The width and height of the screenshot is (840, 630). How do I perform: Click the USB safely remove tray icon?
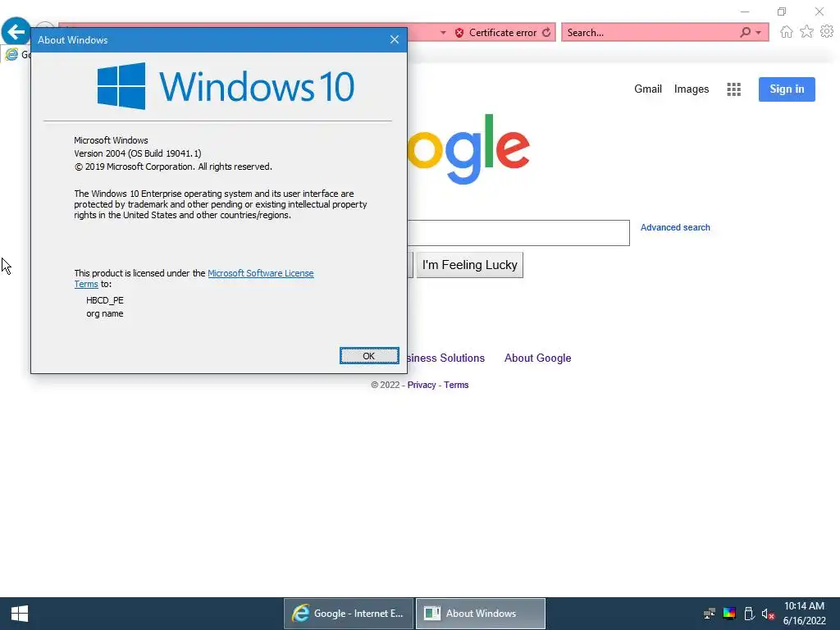point(749,614)
